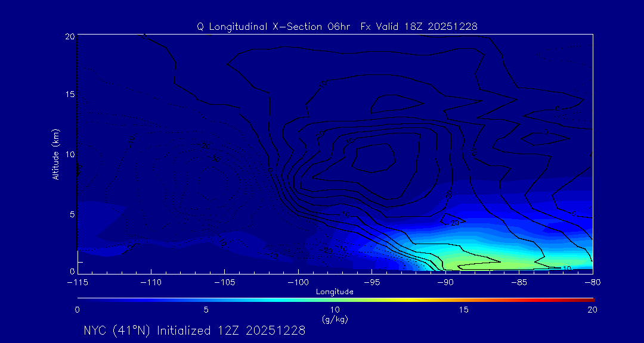Screen dimensions: 644x343
Task: Click the altitude axis tick label 10
Action: tap(69, 154)
